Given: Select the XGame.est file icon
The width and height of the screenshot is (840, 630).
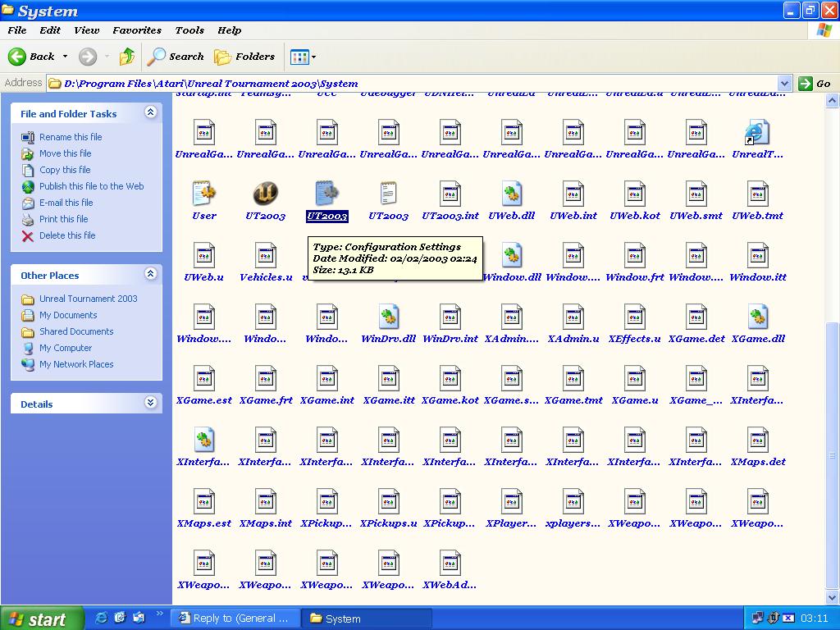Looking at the screenshot, I should 204,378.
